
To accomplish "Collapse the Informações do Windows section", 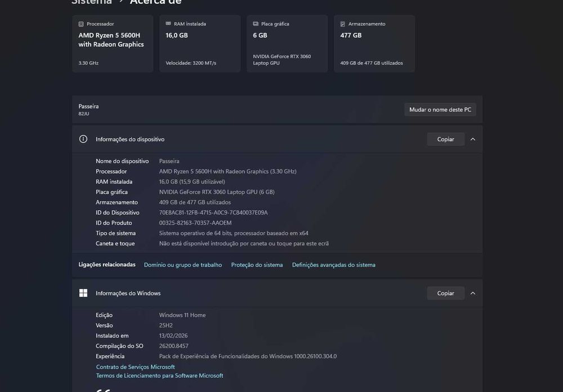I will click(473, 293).
